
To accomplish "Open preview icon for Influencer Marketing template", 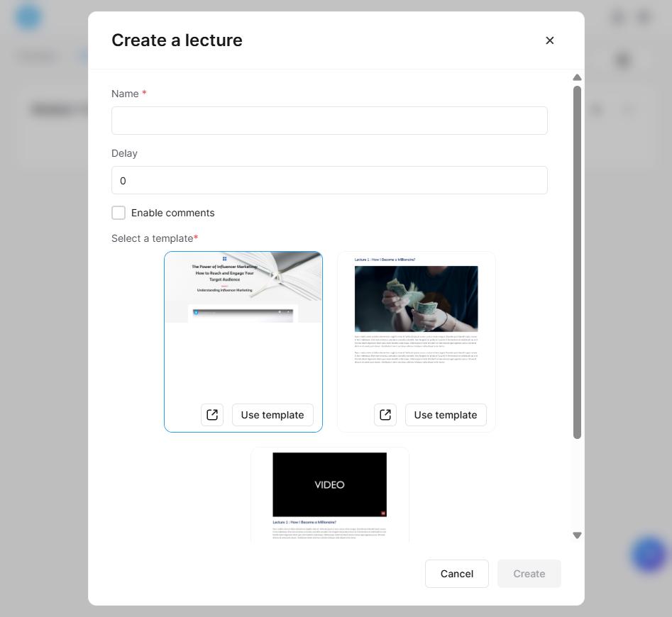I will coord(212,415).
